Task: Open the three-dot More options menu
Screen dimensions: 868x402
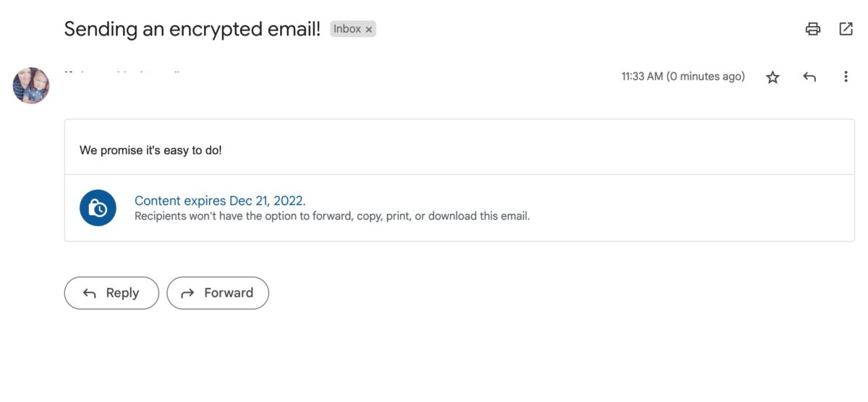Action: [846, 77]
